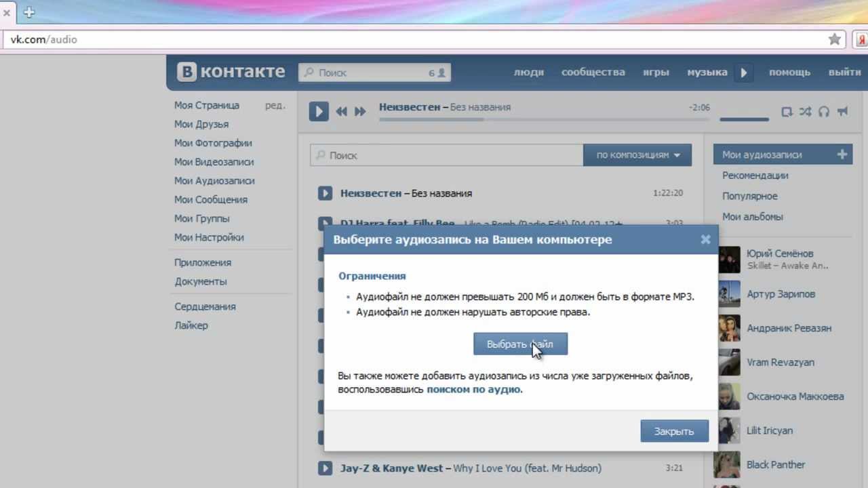This screenshot has height=488, width=868.
Task: Open friend Оксаночка Маккоева's audio
Action: tap(795, 396)
